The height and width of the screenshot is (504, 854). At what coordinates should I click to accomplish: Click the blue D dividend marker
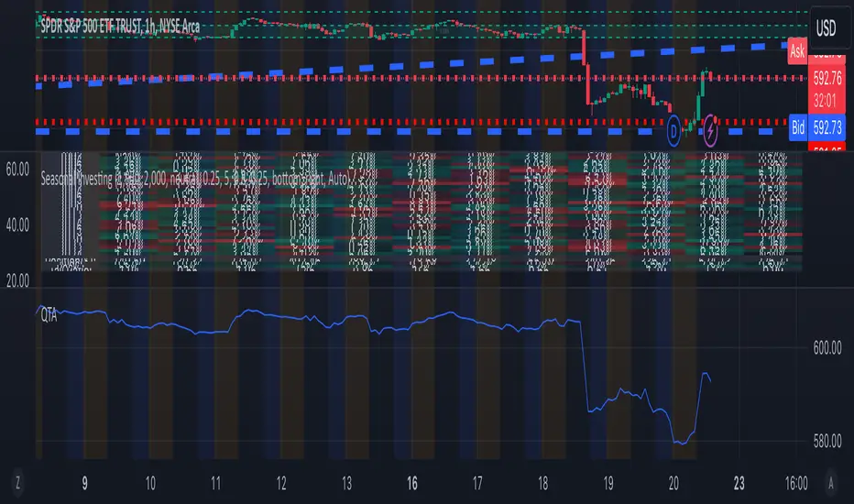(673, 131)
